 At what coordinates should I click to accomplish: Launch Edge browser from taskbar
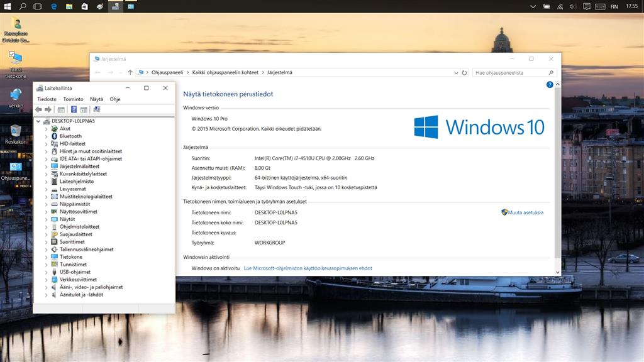(53, 6)
